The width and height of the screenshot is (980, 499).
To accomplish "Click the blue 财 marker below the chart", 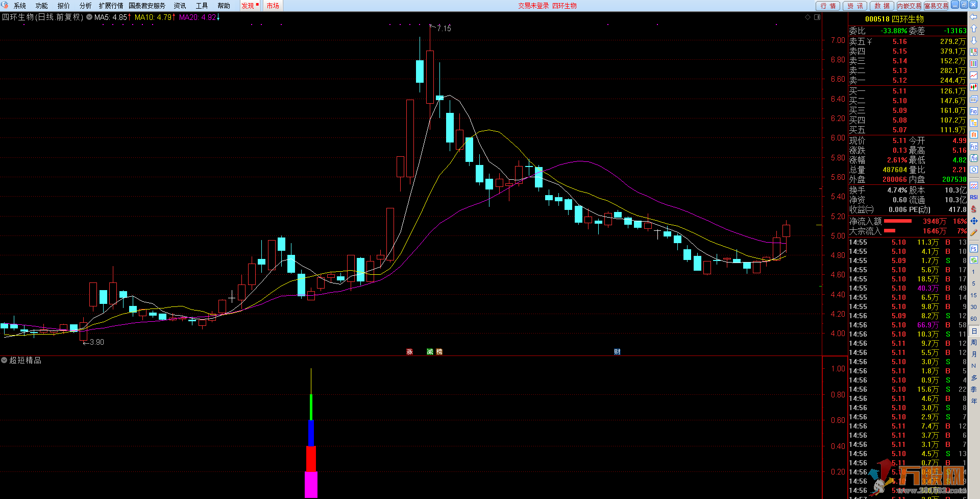I will [617, 352].
